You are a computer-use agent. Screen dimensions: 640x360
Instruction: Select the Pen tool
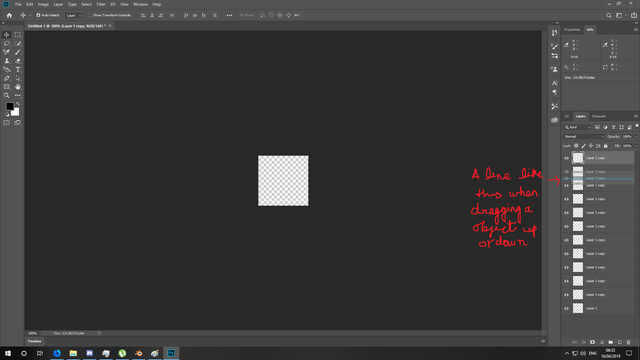point(7,78)
